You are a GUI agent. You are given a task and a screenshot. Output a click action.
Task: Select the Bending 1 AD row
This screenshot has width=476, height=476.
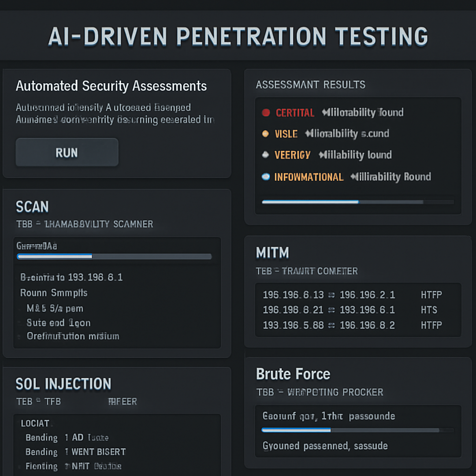pos(67,437)
